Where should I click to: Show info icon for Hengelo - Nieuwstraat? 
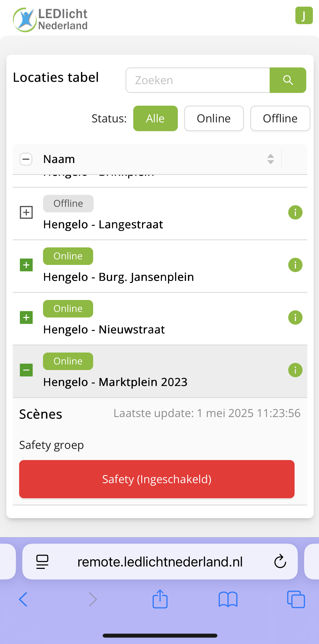pyautogui.click(x=295, y=317)
